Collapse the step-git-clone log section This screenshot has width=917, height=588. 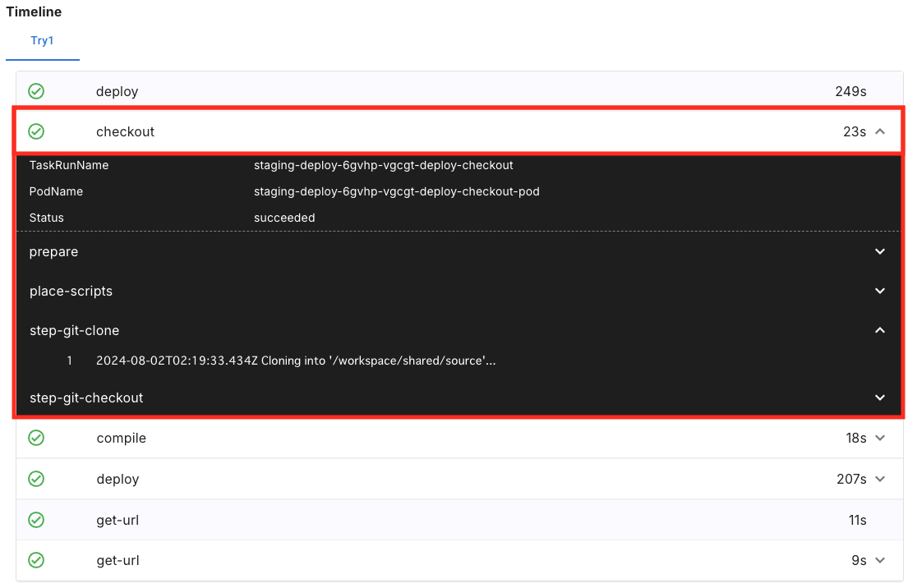880,330
